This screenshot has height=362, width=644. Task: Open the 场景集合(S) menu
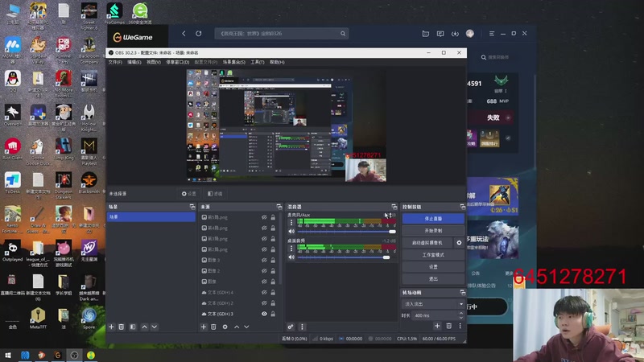[233, 62]
